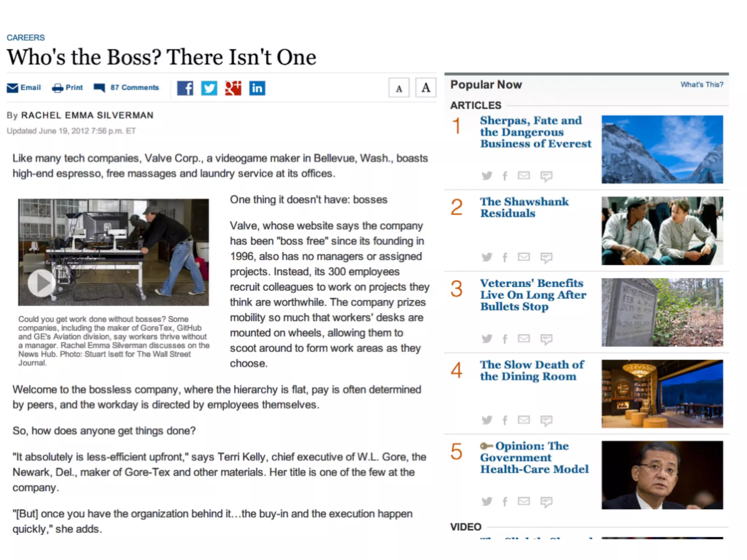This screenshot has width=747, height=560.
Task: Share article on Google Plus icon
Action: 233,88
